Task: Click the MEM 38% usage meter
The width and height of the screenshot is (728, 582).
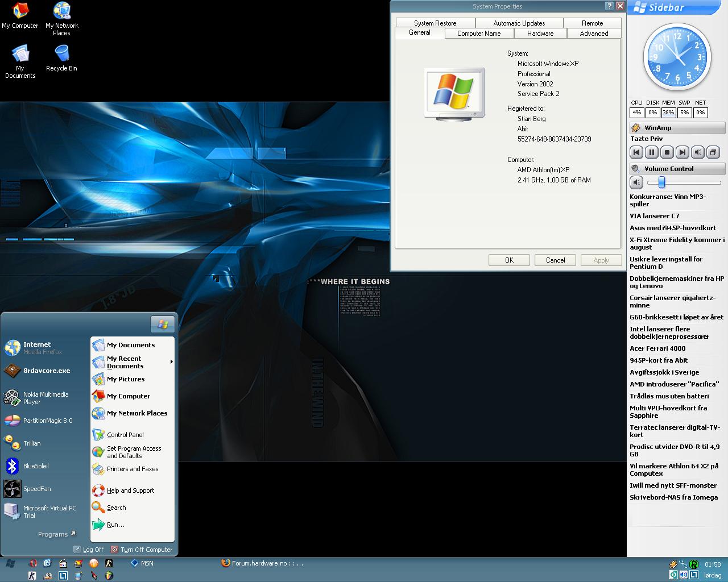Action: [x=668, y=113]
